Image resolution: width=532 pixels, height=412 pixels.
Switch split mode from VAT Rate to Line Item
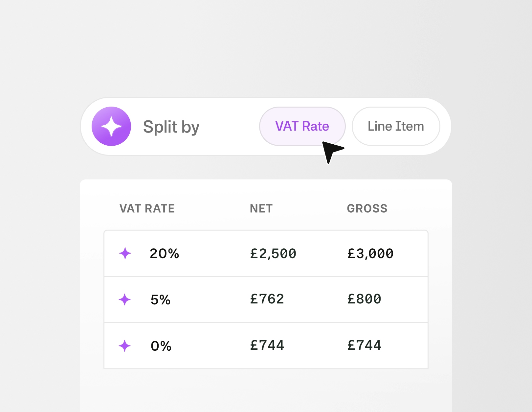click(395, 126)
